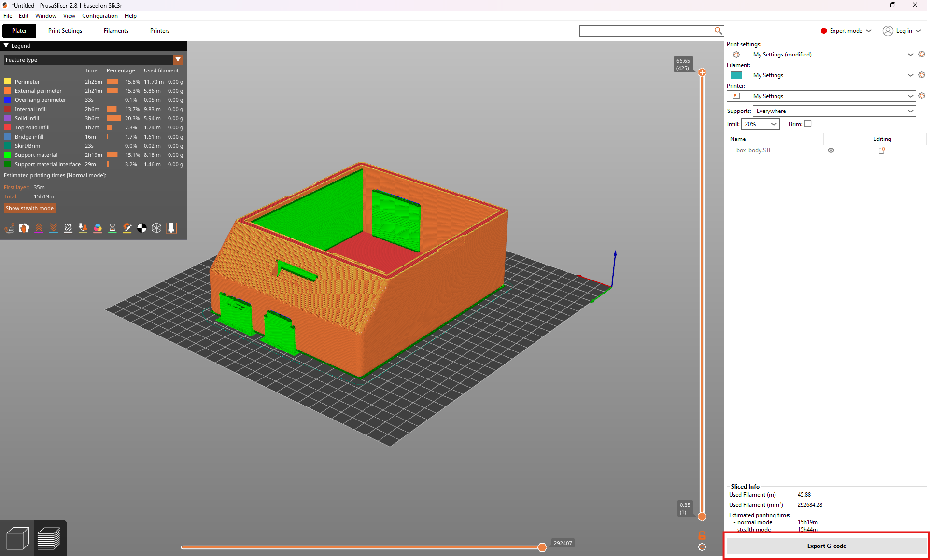
Task: Click box_body.STL editing icon
Action: click(x=882, y=150)
